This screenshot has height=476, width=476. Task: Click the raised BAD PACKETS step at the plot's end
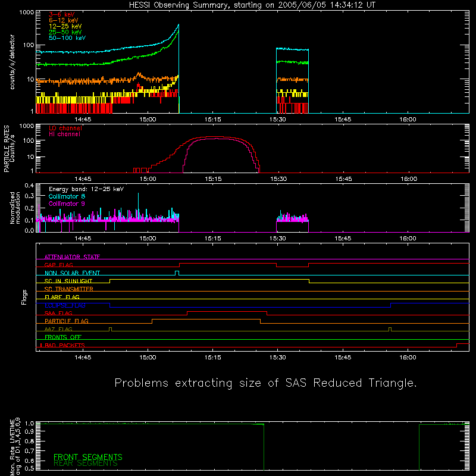463,344
